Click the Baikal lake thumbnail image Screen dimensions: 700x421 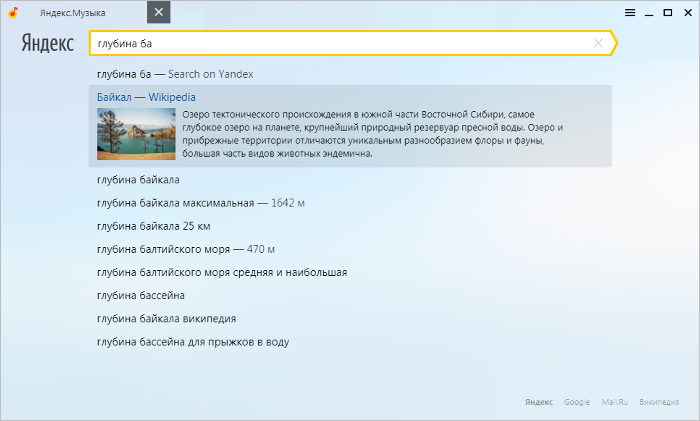pyautogui.click(x=136, y=134)
